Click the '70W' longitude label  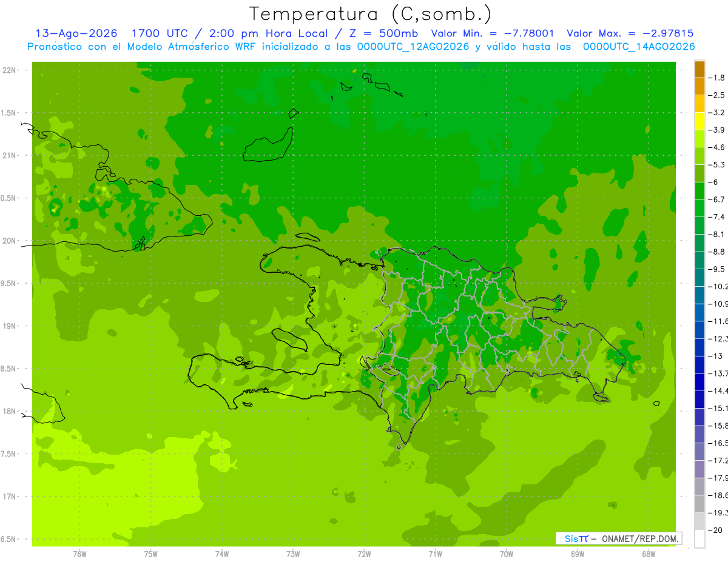click(507, 554)
